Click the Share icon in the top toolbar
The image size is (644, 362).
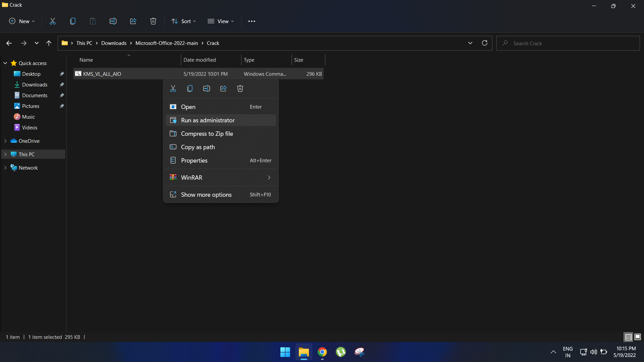133,21
